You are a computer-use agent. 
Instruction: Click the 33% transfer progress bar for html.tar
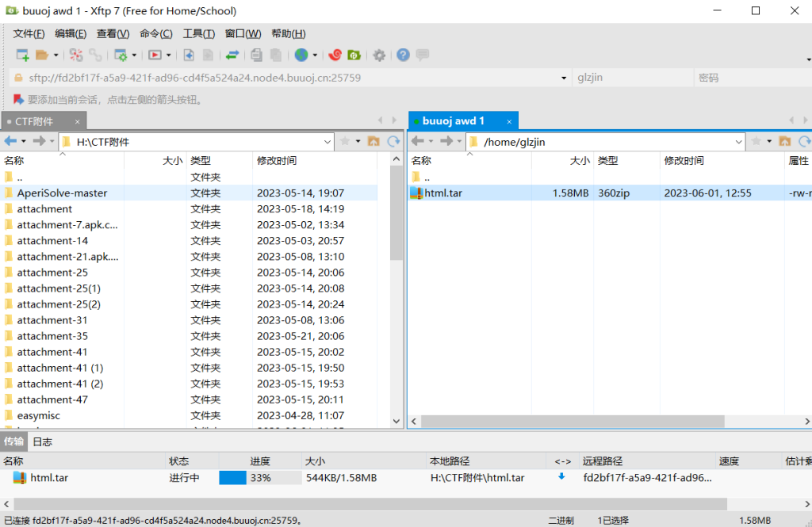coord(262,478)
